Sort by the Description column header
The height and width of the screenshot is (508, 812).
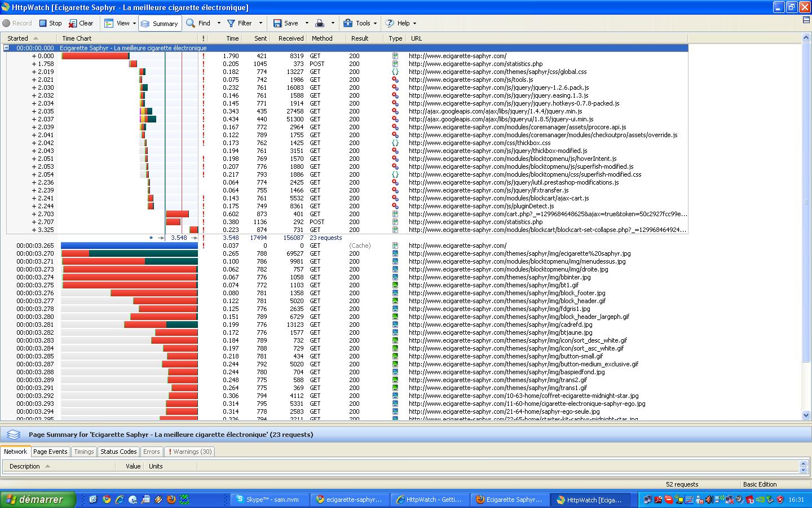tap(59, 466)
